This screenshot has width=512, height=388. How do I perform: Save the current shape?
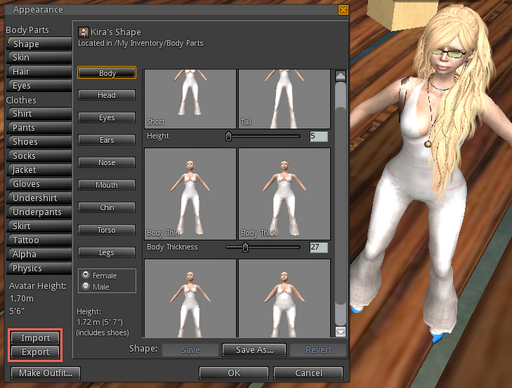point(190,350)
